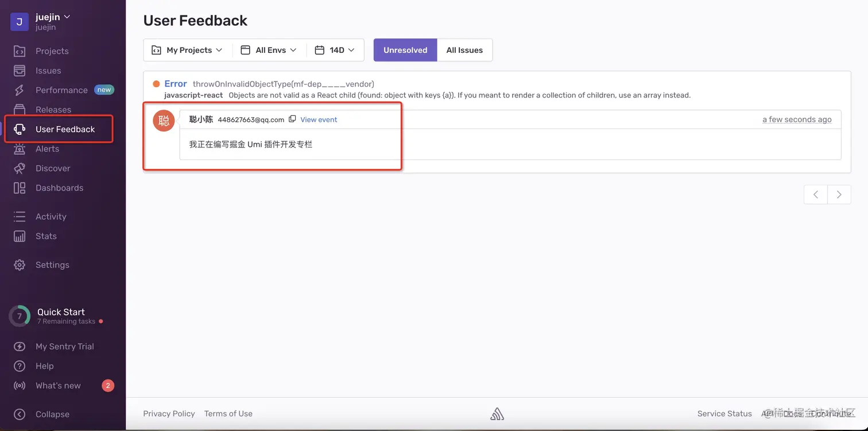Click the feedback message mentioning Umi
868x431 pixels.
(251, 145)
